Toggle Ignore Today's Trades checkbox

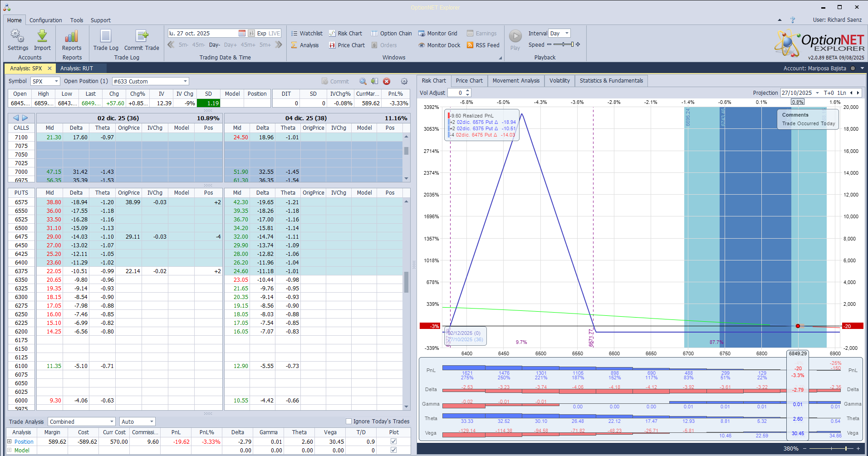[x=348, y=421]
